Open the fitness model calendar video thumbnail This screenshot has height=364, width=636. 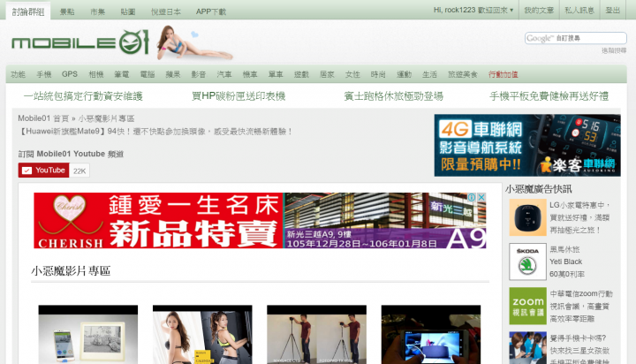click(x=202, y=334)
